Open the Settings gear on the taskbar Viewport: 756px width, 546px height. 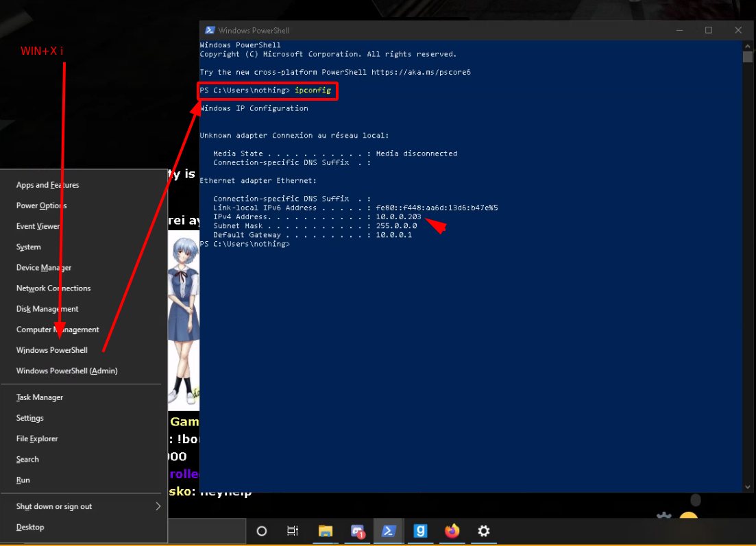(484, 531)
